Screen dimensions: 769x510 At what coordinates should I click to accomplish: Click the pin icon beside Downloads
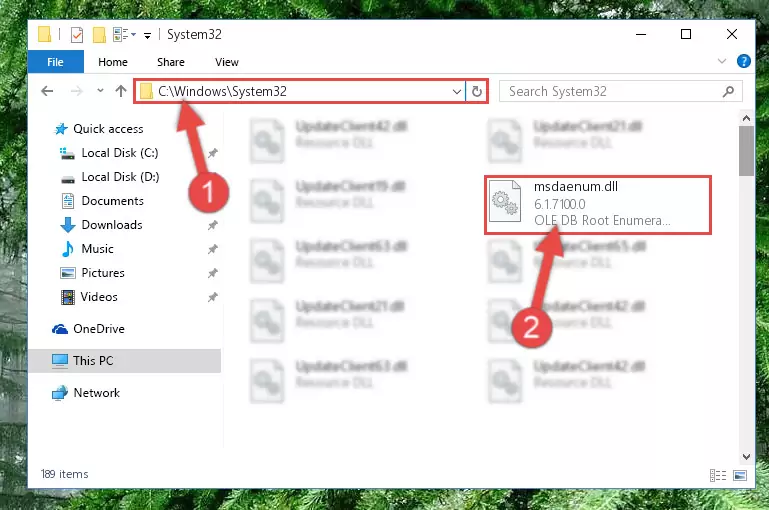click(x=212, y=225)
